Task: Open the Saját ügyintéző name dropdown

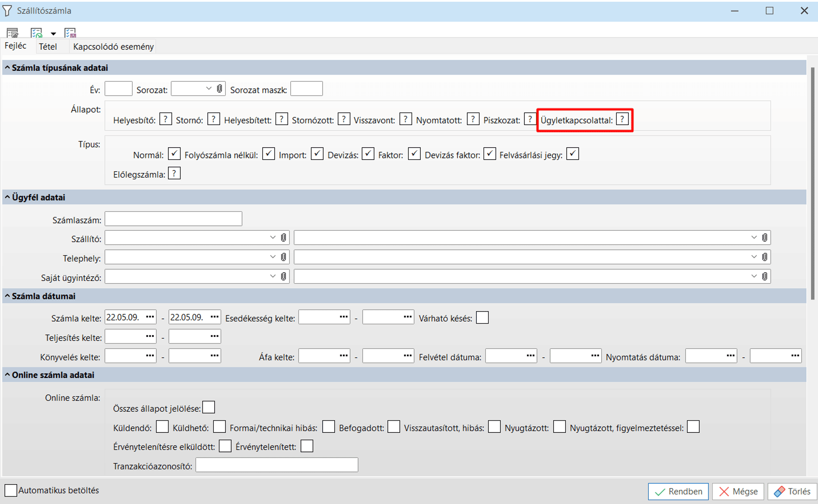Action: [x=754, y=276]
